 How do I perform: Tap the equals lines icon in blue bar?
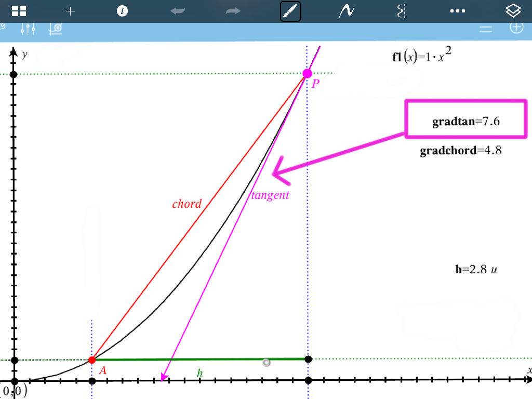(x=485, y=29)
